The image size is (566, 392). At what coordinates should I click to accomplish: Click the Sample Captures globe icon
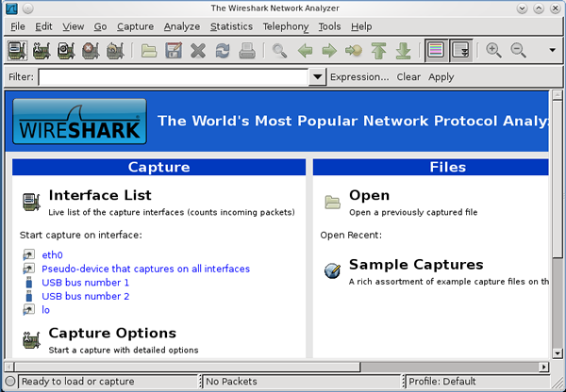pos(332,270)
